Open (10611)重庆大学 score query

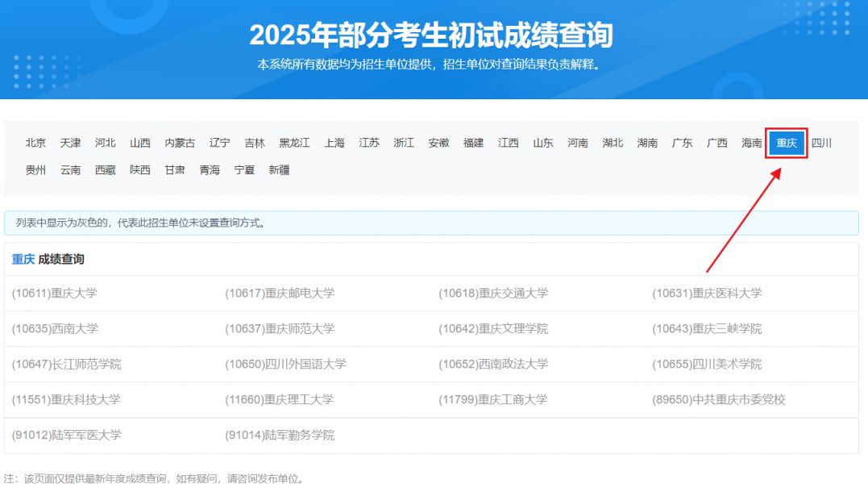tap(54, 293)
